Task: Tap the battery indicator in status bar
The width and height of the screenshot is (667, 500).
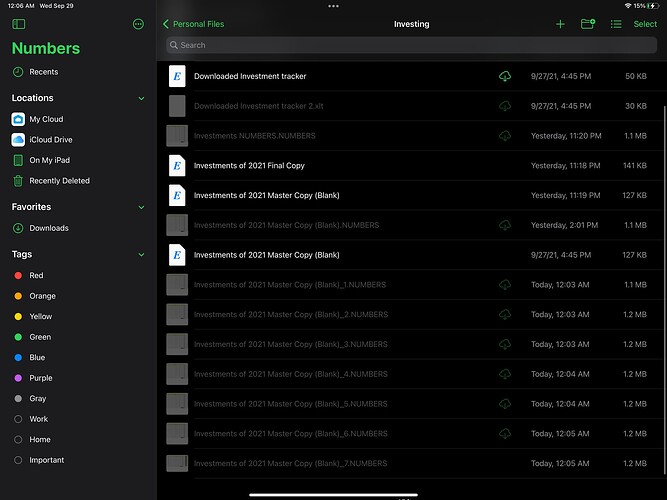Action: point(653,6)
